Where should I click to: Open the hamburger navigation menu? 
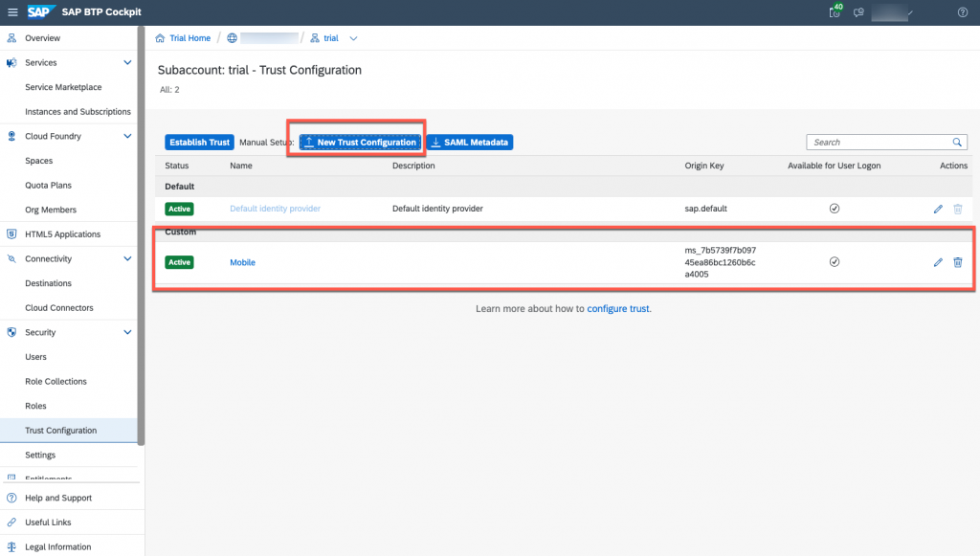(x=12, y=12)
